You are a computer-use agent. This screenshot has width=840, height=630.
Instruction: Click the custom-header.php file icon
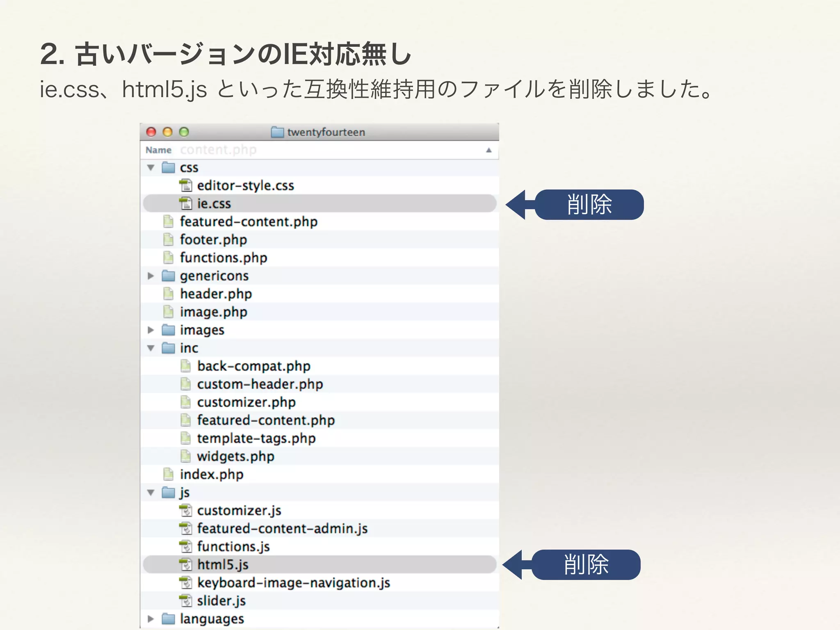coord(186,384)
